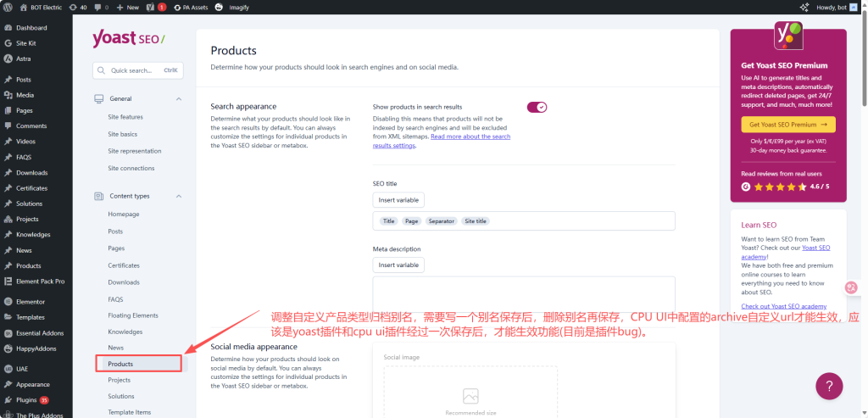Select Certificates under Content types
The width and height of the screenshot is (868, 418).
124,265
